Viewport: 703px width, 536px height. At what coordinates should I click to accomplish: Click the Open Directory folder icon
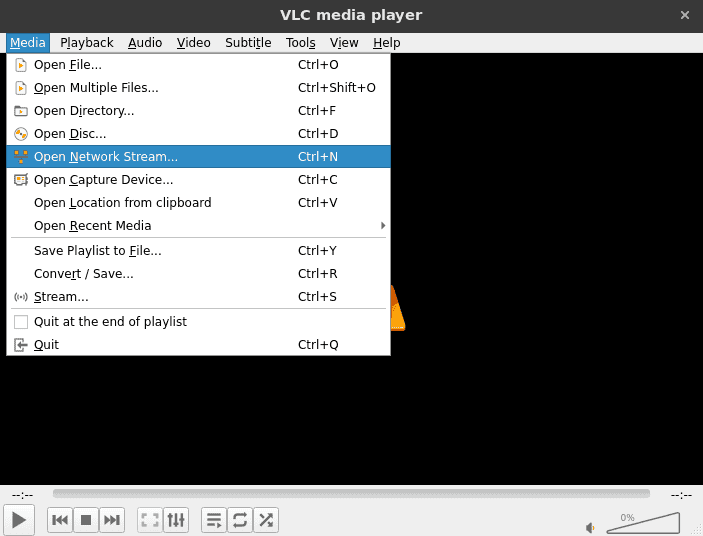pos(21,111)
